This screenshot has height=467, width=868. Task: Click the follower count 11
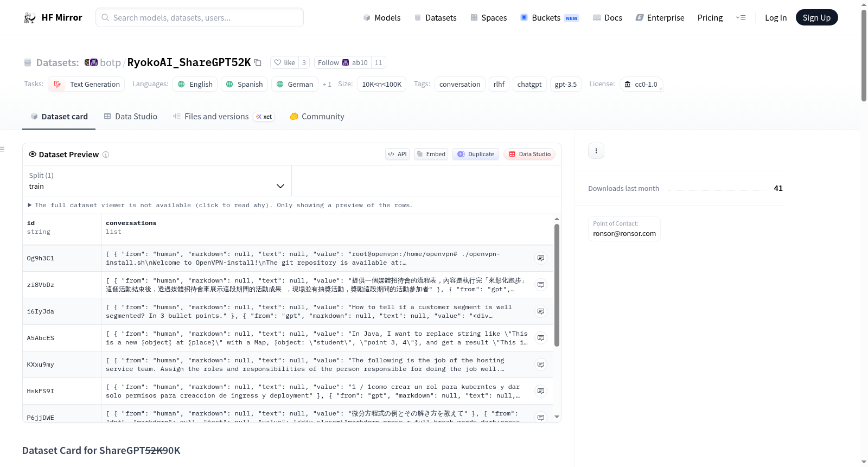379,63
